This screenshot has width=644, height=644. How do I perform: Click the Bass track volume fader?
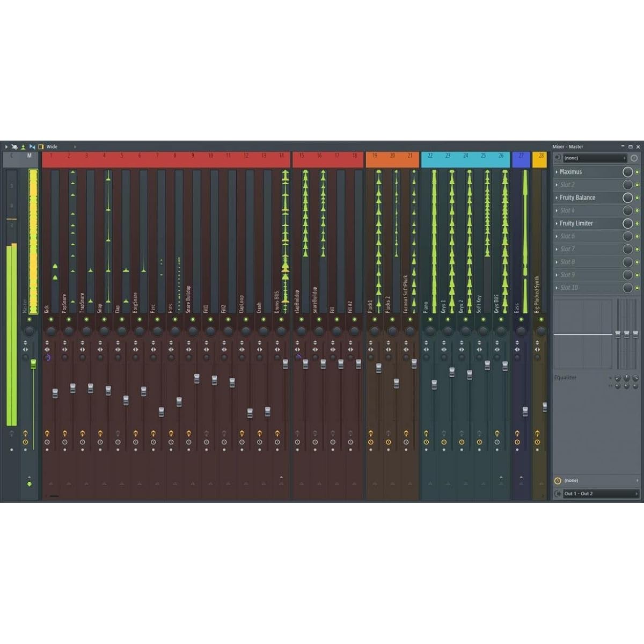pos(525,412)
